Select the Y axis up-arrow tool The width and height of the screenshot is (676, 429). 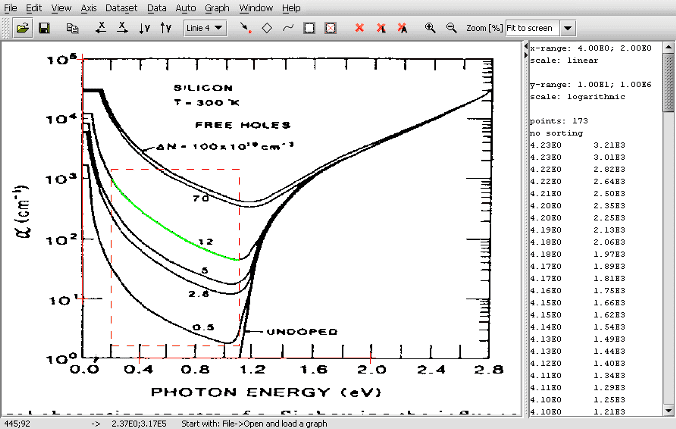click(x=166, y=28)
